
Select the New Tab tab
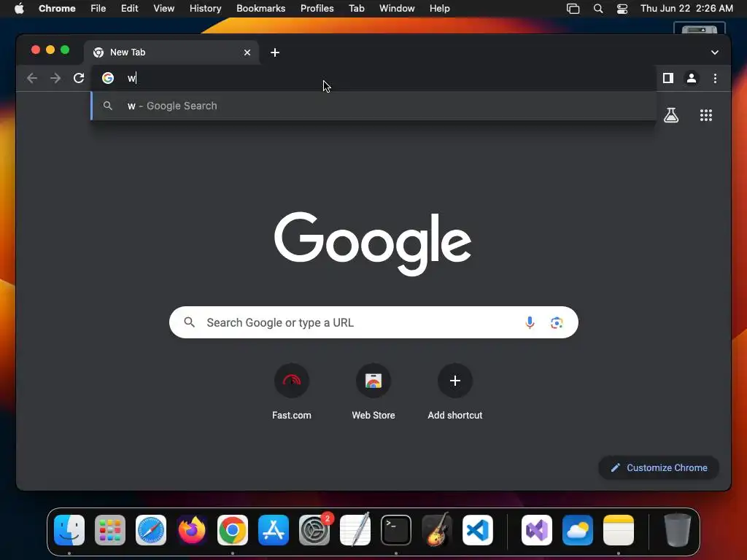click(x=171, y=52)
